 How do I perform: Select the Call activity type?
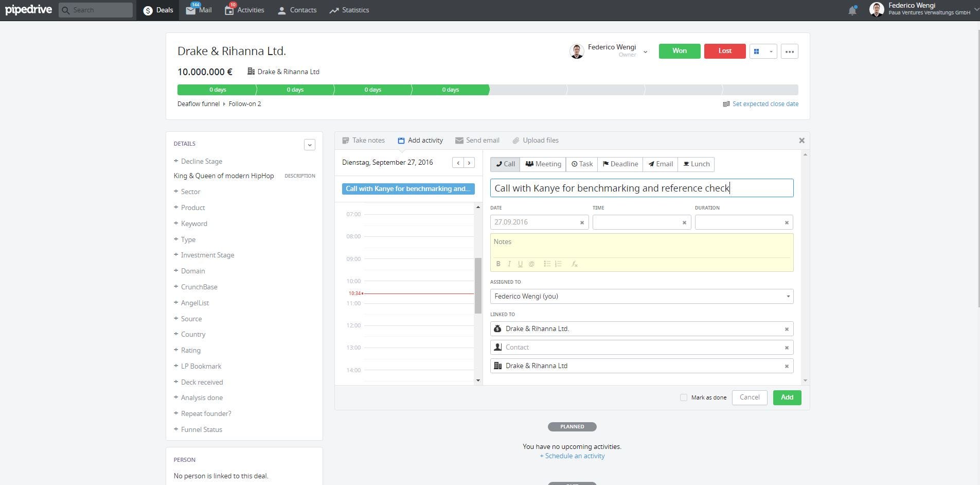pos(505,164)
